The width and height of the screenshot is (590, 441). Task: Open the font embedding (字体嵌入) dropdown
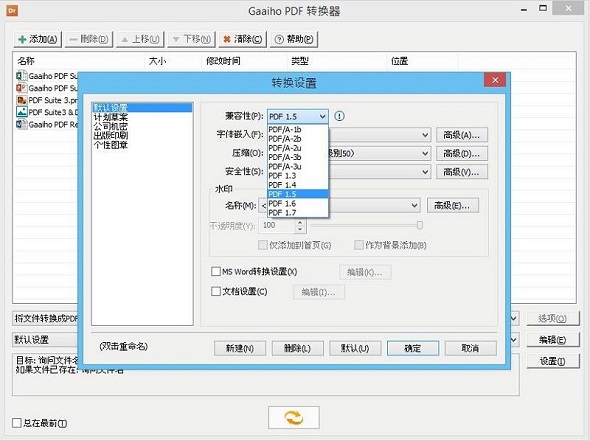coord(425,135)
